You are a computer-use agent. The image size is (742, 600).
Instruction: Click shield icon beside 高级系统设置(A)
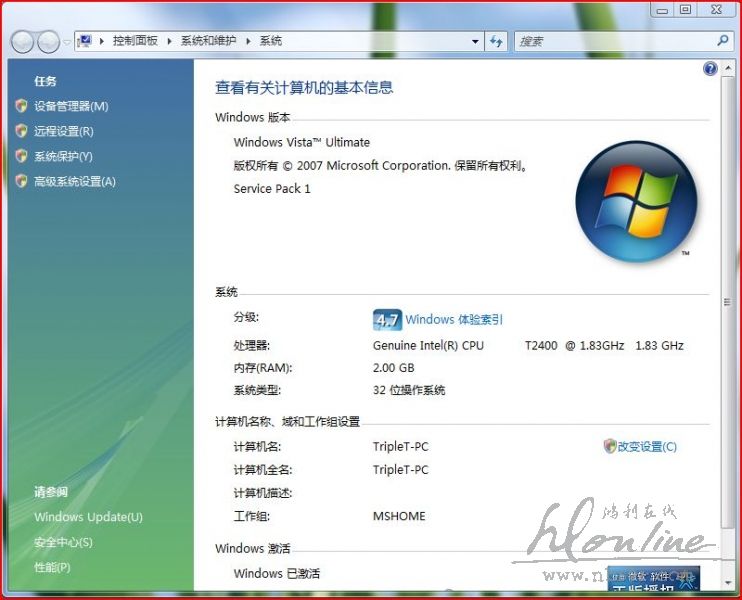point(21,181)
